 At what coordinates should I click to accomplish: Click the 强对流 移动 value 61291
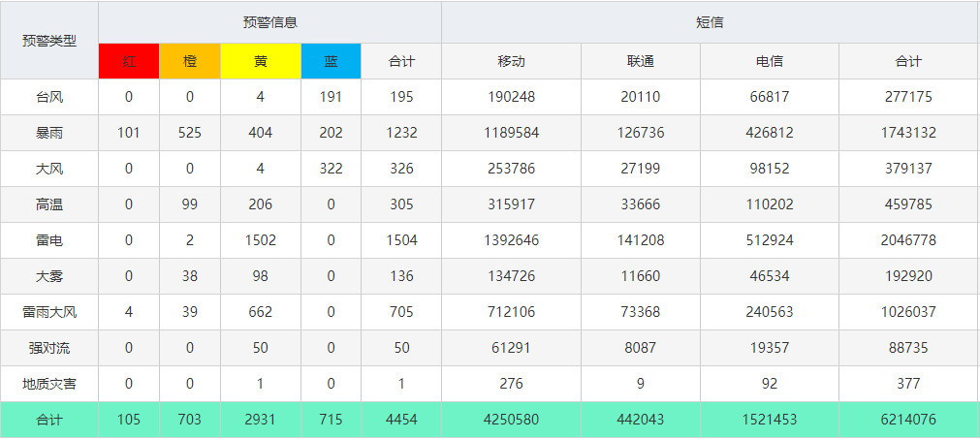pos(511,348)
